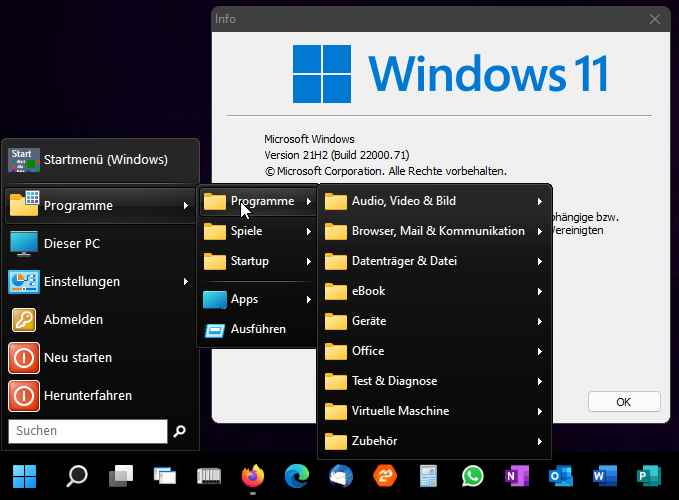This screenshot has width=679, height=500.
Task: Open taskbar Search magnifier icon
Action: tap(77, 476)
